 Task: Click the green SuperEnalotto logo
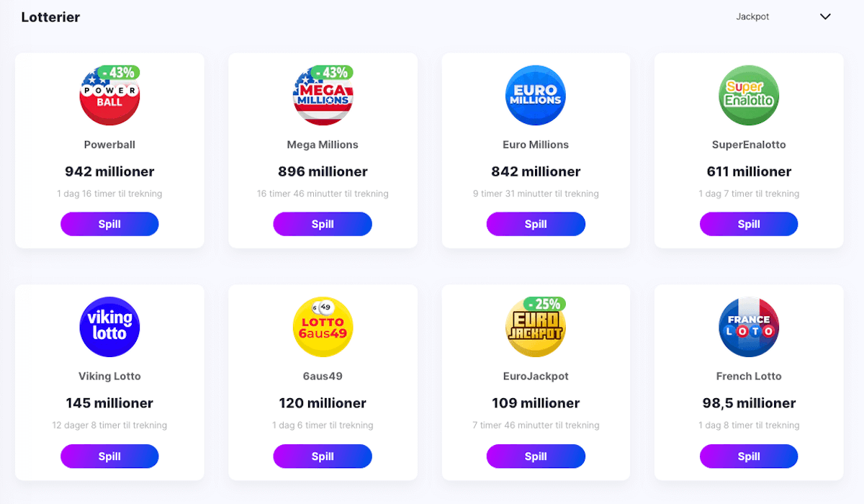749,96
